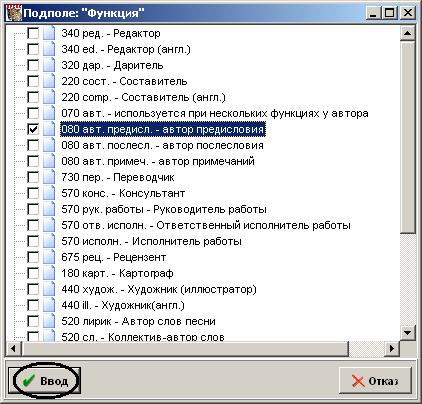Click the document icon beside '340 ред. - Редактор'

coord(49,33)
